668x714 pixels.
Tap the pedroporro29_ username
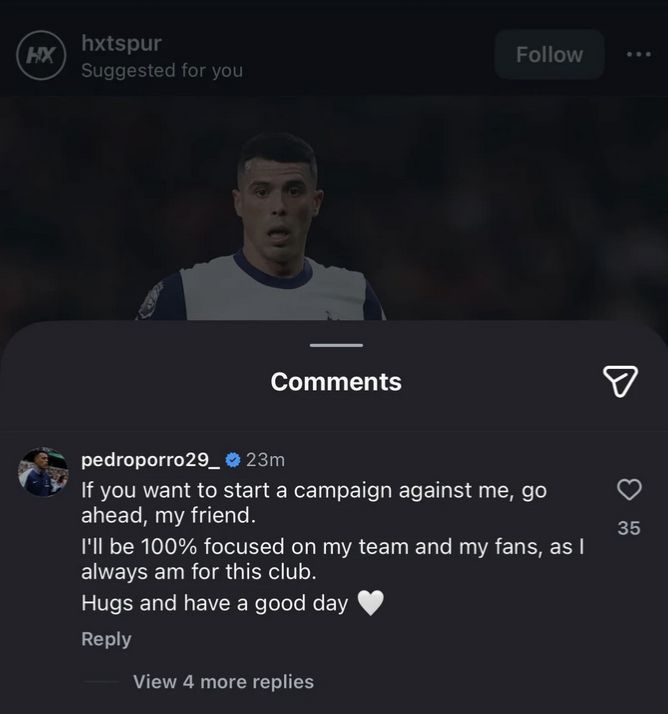point(150,460)
